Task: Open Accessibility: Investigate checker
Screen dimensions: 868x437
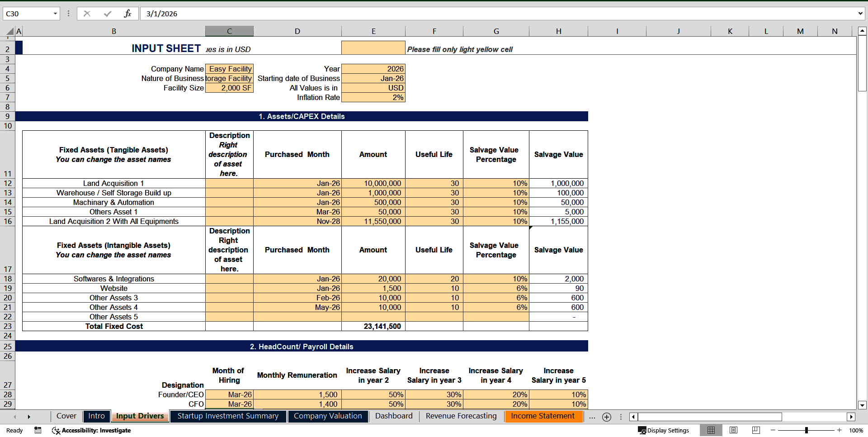Action: point(91,431)
